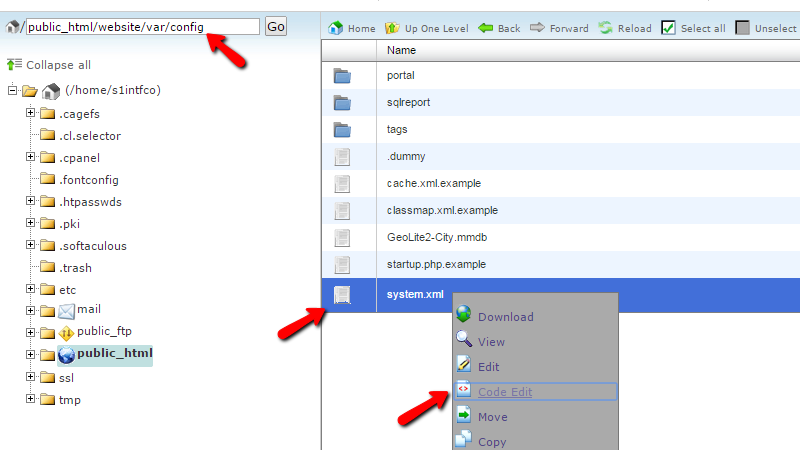Click the Code Edit icon in context menu
Screen dimensions: 800x450
point(464,389)
